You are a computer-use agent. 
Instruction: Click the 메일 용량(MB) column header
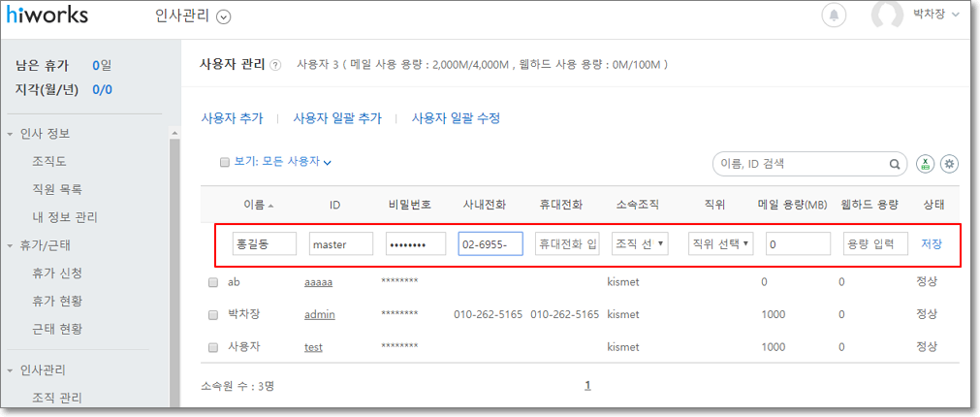click(792, 205)
